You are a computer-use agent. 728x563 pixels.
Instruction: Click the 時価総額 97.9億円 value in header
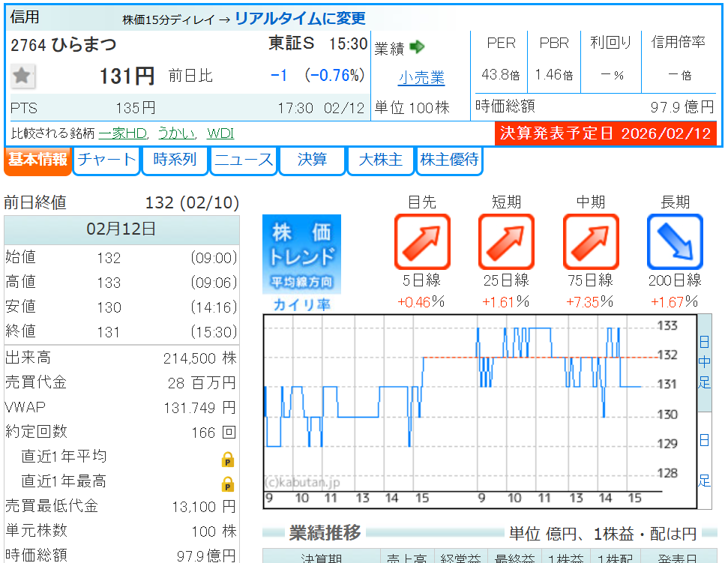coord(682,107)
